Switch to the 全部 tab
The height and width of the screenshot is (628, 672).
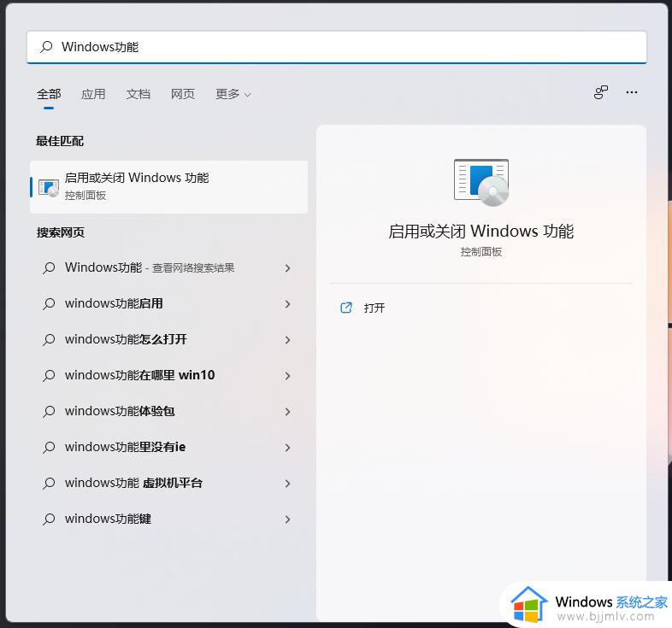(x=49, y=94)
